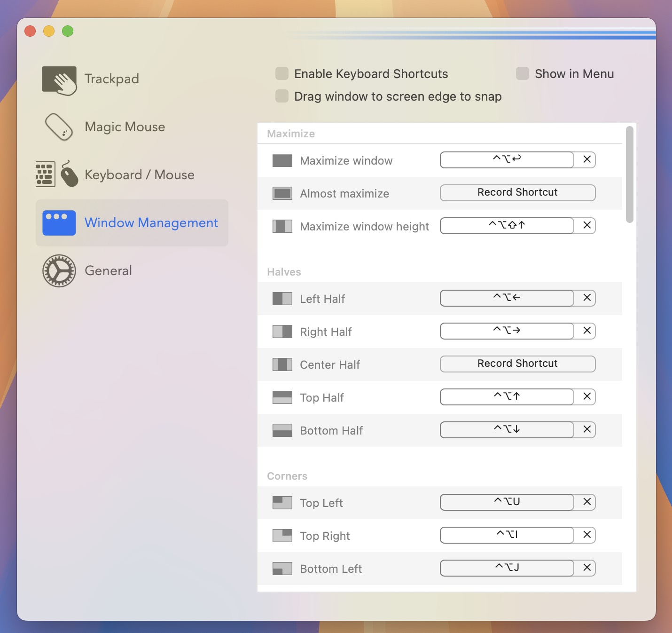The width and height of the screenshot is (672, 633).
Task: Enable Show in Menu
Action: [522, 73]
